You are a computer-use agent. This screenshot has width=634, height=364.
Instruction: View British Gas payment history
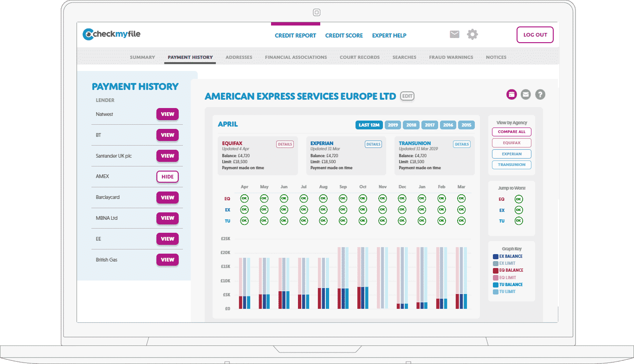tap(168, 260)
